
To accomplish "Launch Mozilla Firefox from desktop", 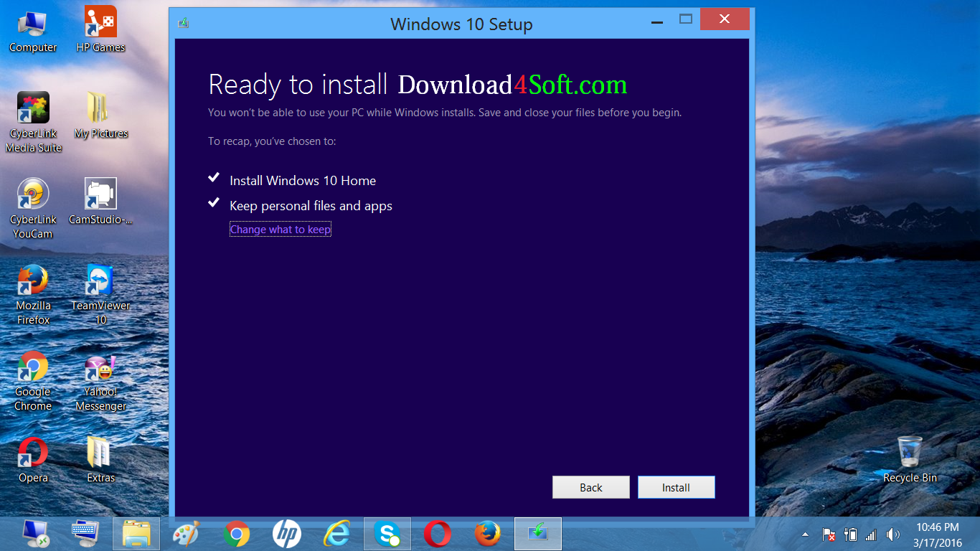I will (x=33, y=295).
